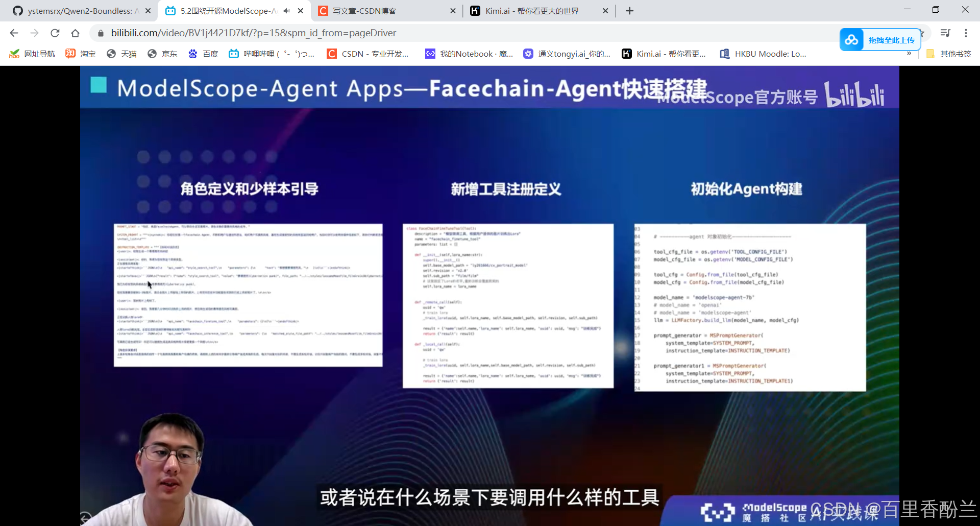This screenshot has width=980, height=526.
Task: Go back to previous page
Action: click(x=14, y=33)
